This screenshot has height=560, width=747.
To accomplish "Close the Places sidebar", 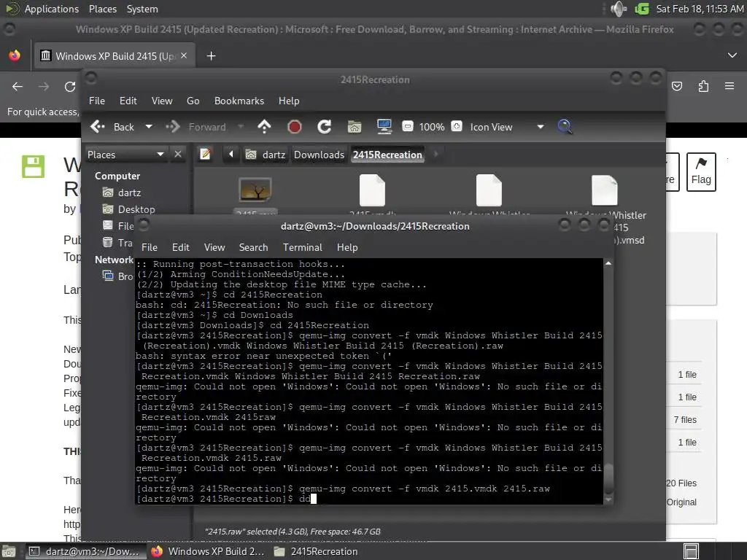I will coord(178,155).
